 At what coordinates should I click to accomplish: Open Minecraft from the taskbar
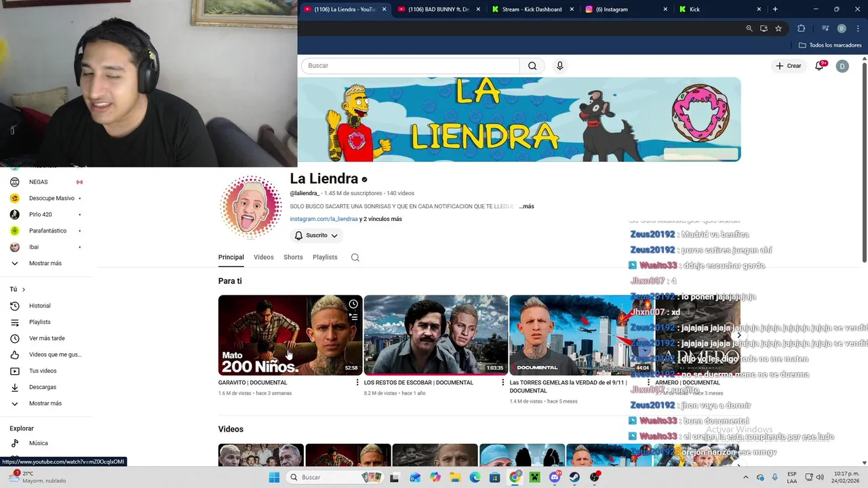pos(534,477)
